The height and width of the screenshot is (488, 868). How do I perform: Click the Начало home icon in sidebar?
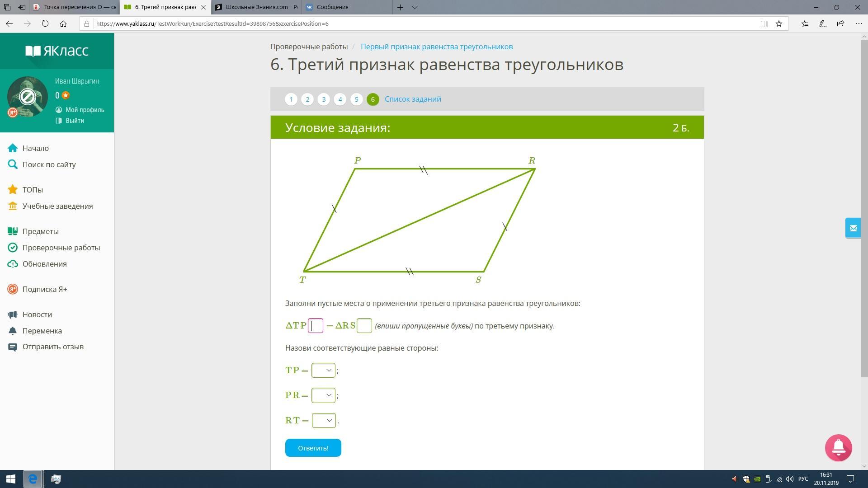pyautogui.click(x=13, y=148)
